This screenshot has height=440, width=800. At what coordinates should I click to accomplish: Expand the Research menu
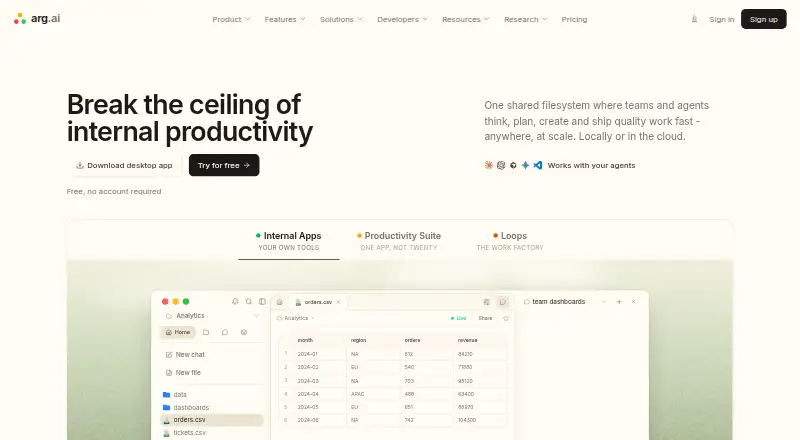[x=525, y=19]
